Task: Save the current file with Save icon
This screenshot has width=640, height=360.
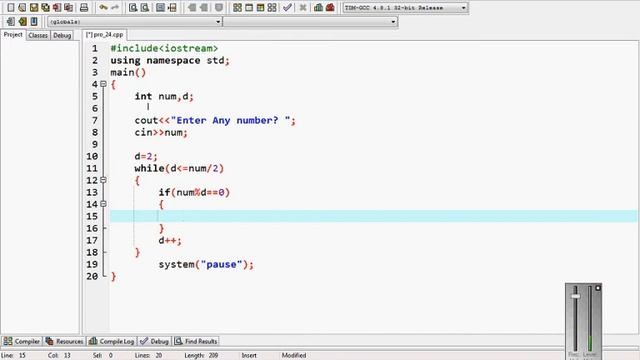Action: tap(34, 7)
